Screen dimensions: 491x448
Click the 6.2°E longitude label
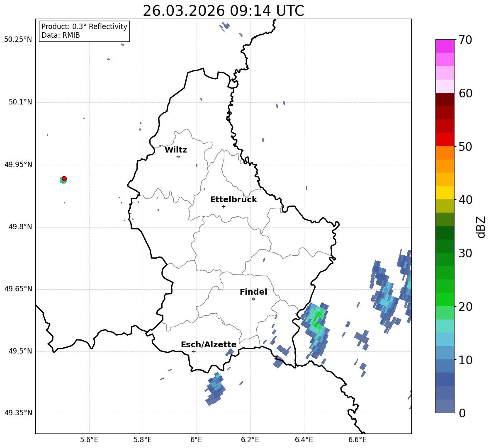pos(250,440)
